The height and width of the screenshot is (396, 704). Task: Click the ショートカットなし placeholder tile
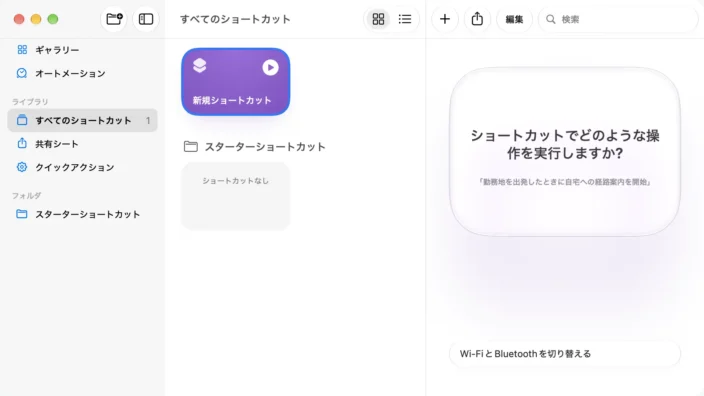click(x=235, y=197)
